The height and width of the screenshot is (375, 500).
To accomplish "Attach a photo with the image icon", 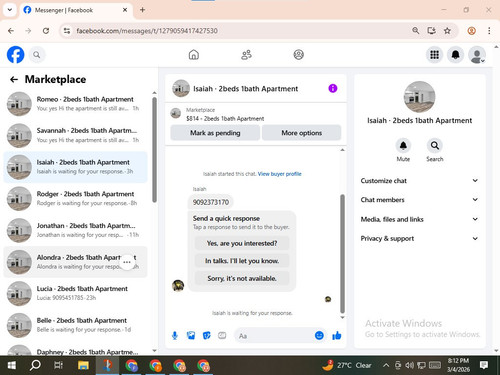I will [191, 336].
